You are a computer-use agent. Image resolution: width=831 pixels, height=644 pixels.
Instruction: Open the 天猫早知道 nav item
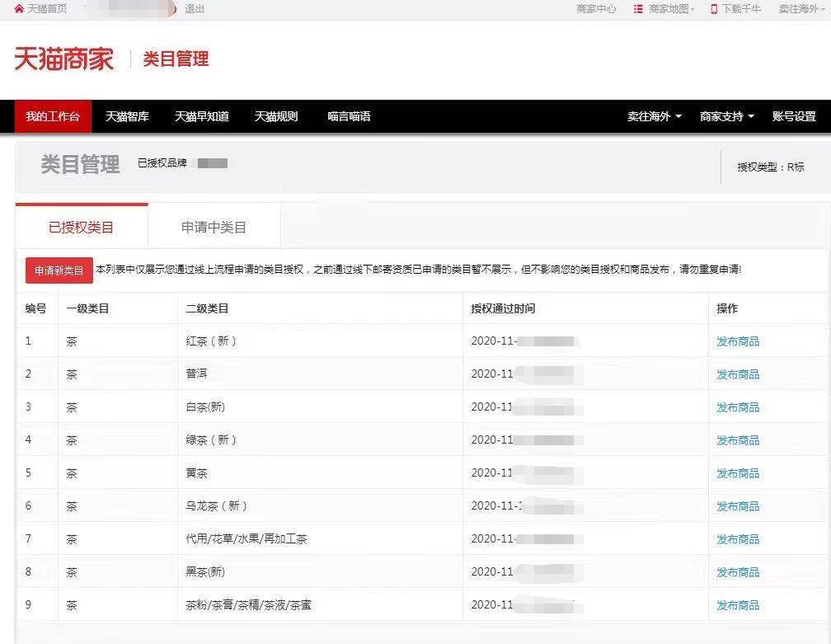tap(202, 116)
